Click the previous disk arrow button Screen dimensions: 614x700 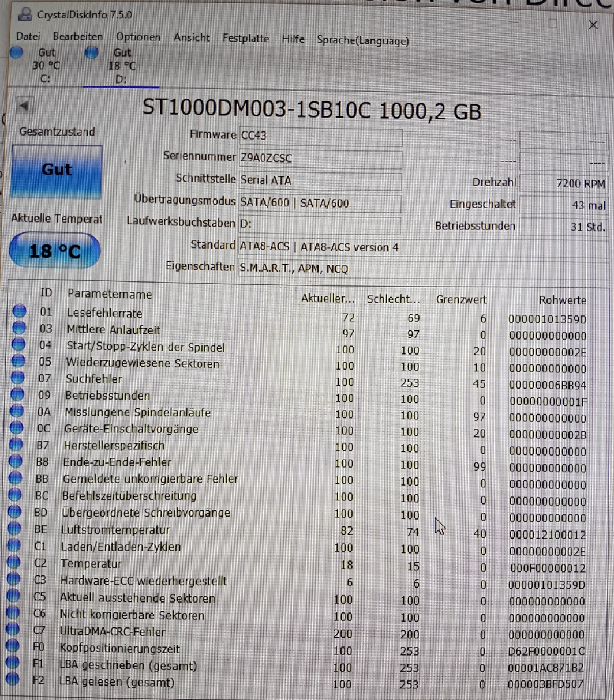[x=24, y=106]
